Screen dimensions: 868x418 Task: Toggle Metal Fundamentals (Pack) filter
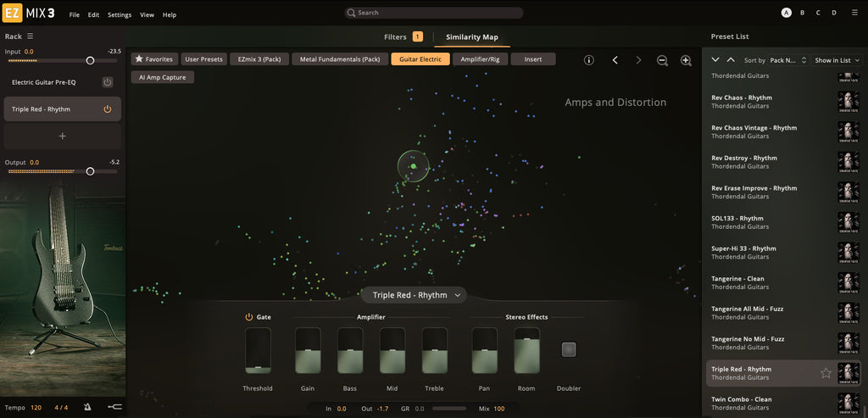click(340, 59)
